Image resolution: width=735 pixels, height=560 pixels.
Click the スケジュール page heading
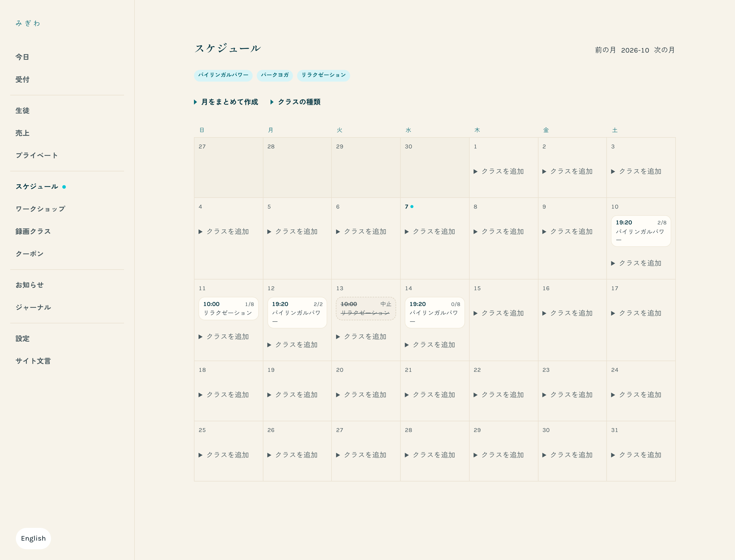[x=228, y=48]
